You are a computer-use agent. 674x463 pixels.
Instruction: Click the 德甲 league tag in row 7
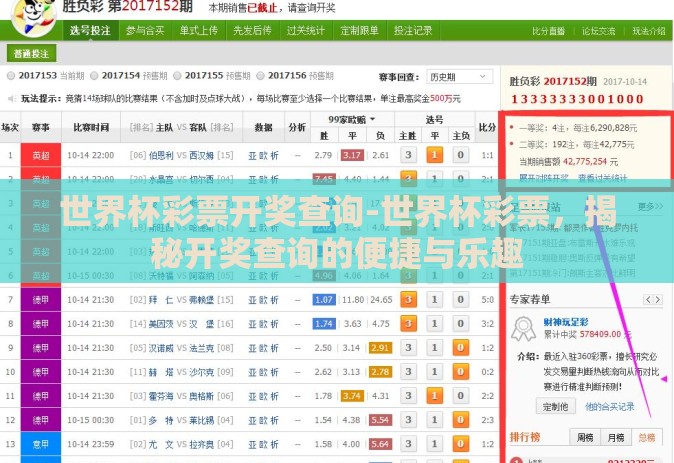coord(41,300)
